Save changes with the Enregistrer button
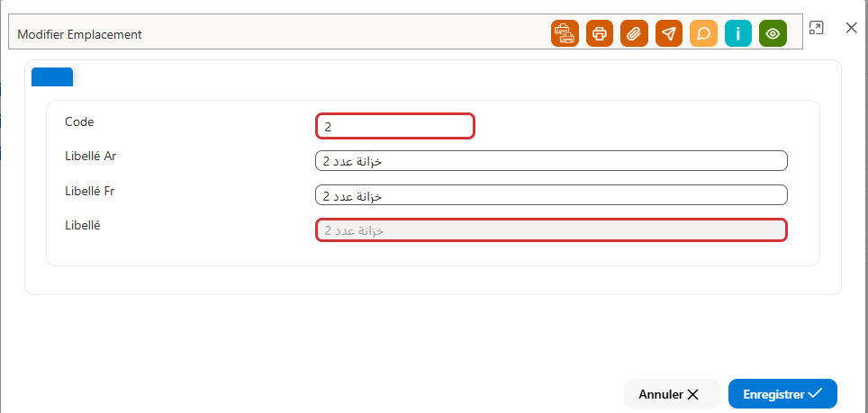868x413 pixels. (x=782, y=393)
